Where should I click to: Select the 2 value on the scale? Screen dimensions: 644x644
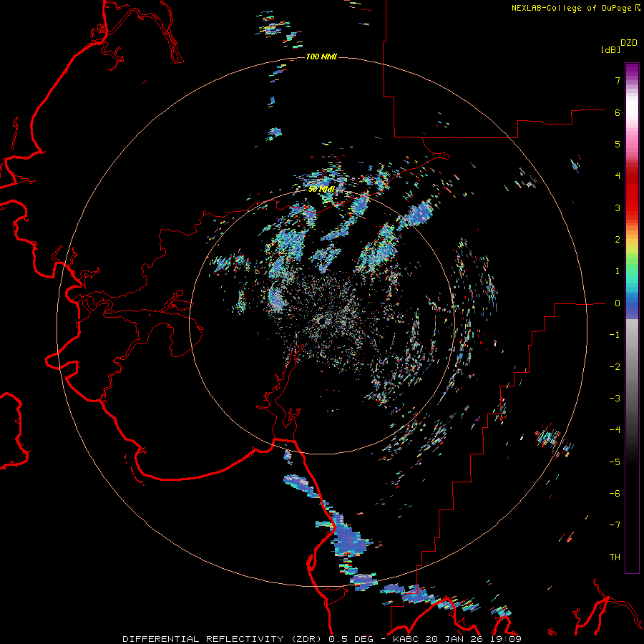click(618, 240)
